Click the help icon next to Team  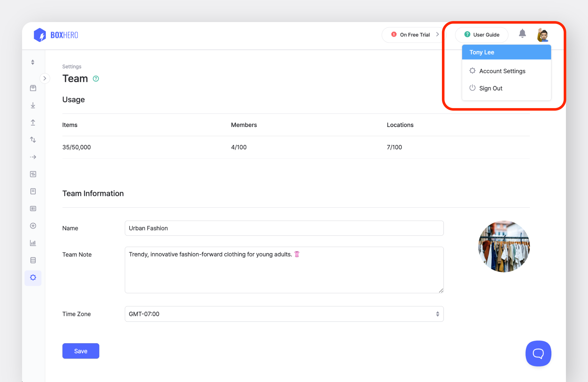pos(96,79)
